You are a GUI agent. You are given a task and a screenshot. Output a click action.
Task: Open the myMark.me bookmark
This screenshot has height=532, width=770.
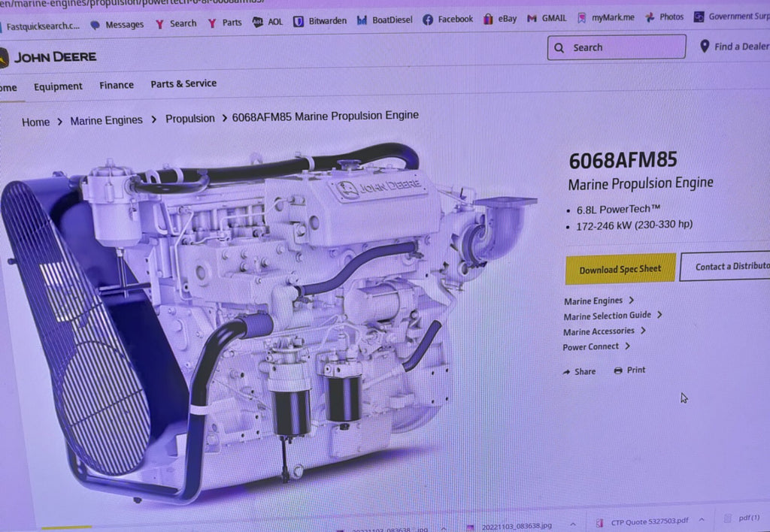coord(605,18)
